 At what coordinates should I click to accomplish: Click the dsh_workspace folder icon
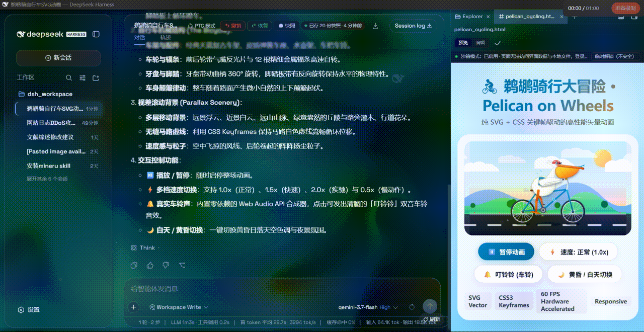pyautogui.click(x=22, y=94)
